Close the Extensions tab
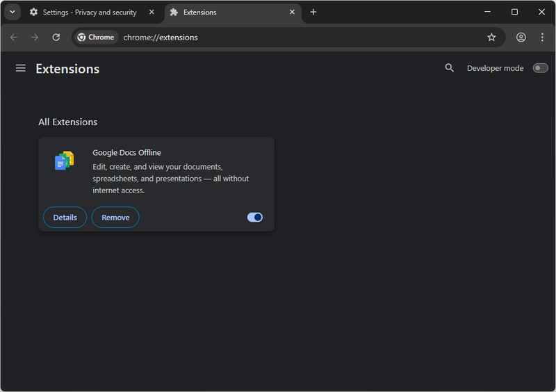Image resolution: width=556 pixels, height=392 pixels. (292, 12)
